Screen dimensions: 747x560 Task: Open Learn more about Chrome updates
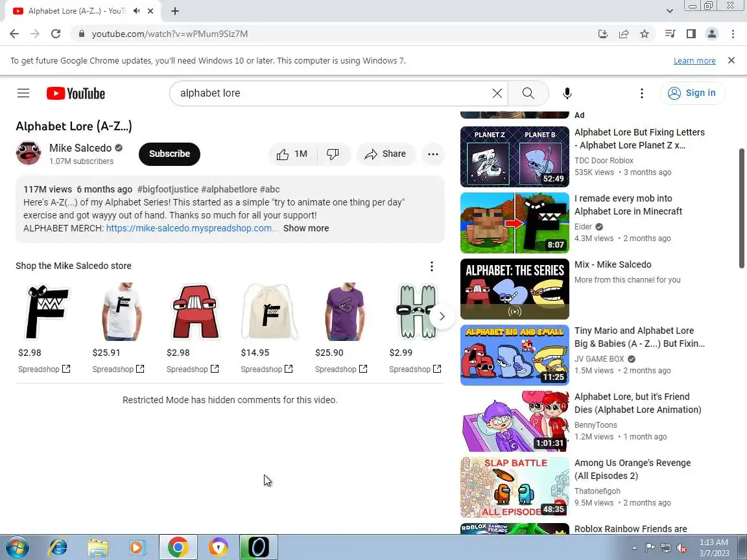694,60
